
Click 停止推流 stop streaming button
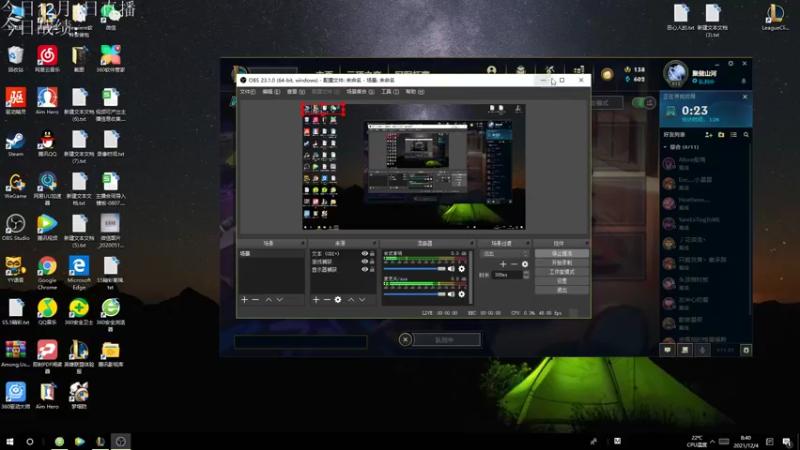pyautogui.click(x=562, y=254)
